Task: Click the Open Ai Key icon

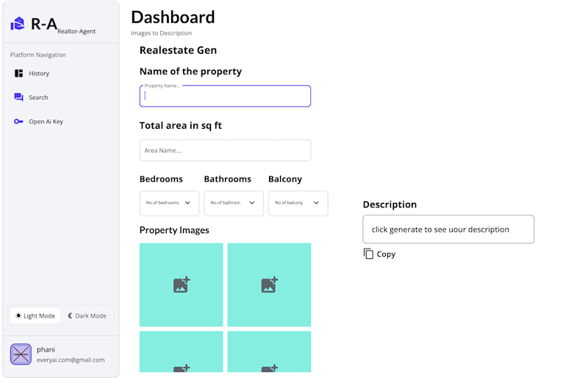Action: tap(18, 121)
